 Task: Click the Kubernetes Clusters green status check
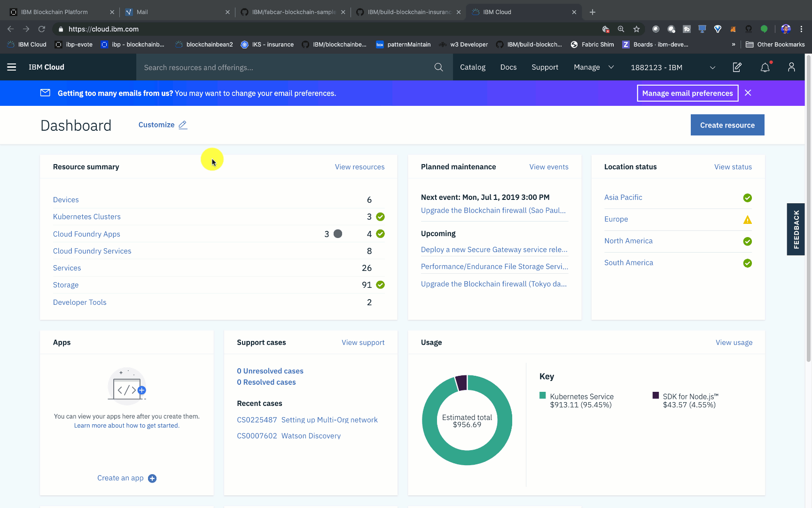click(x=381, y=217)
